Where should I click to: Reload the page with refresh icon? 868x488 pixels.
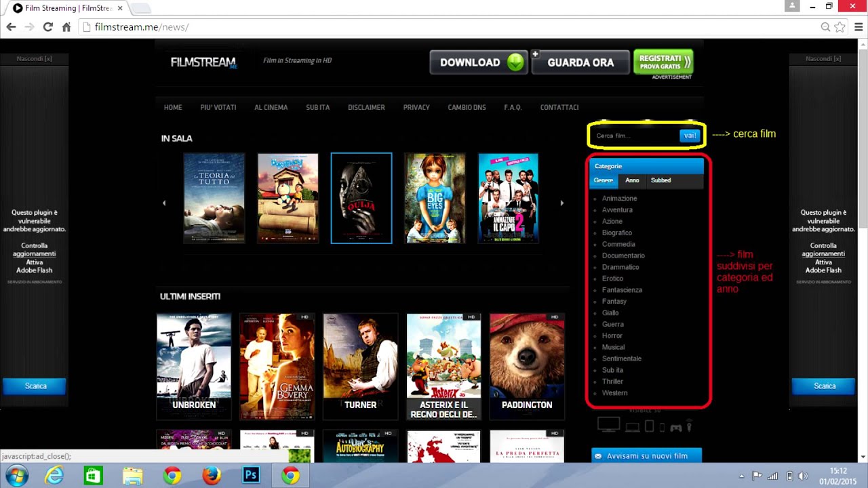(47, 27)
